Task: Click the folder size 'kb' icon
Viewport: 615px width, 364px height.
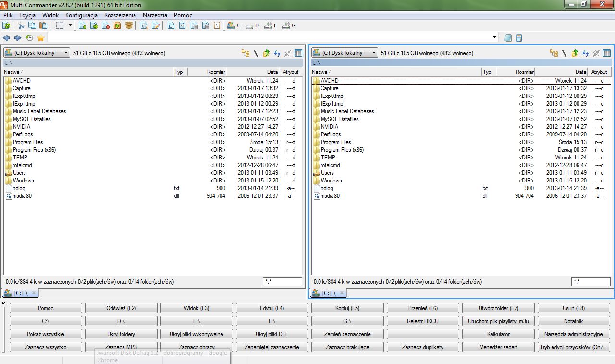Action: point(183,25)
